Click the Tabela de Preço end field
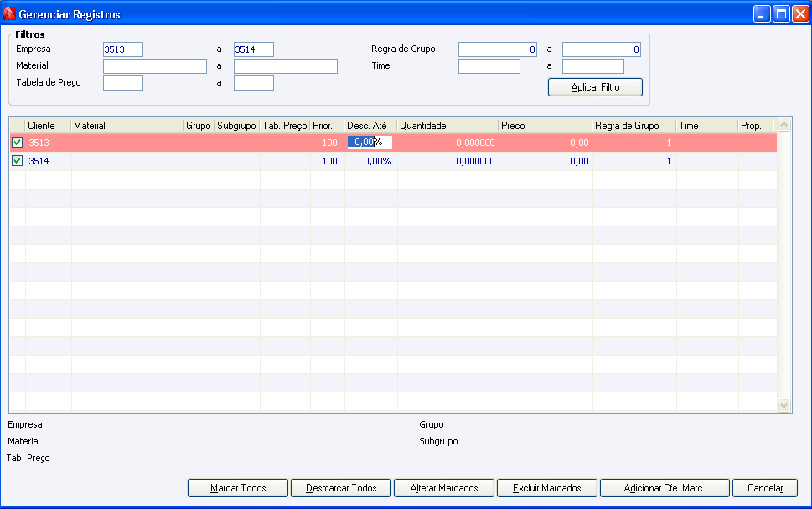Image resolution: width=812 pixels, height=509 pixels. tap(254, 83)
